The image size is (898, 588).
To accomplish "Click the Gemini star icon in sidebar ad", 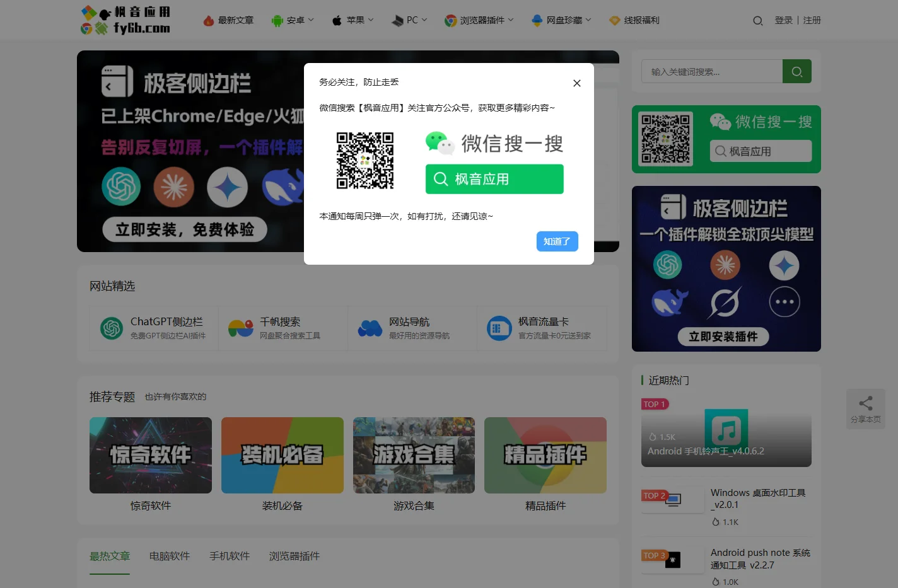I will 784,265.
